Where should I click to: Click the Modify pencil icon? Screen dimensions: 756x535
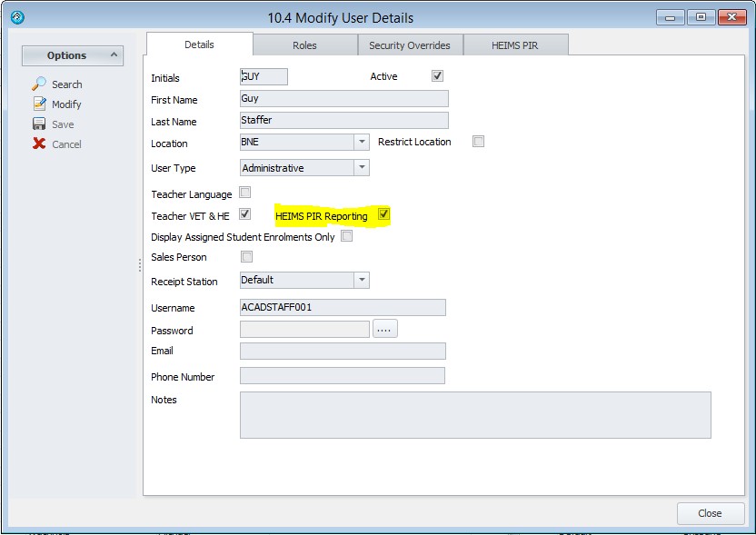click(x=39, y=104)
